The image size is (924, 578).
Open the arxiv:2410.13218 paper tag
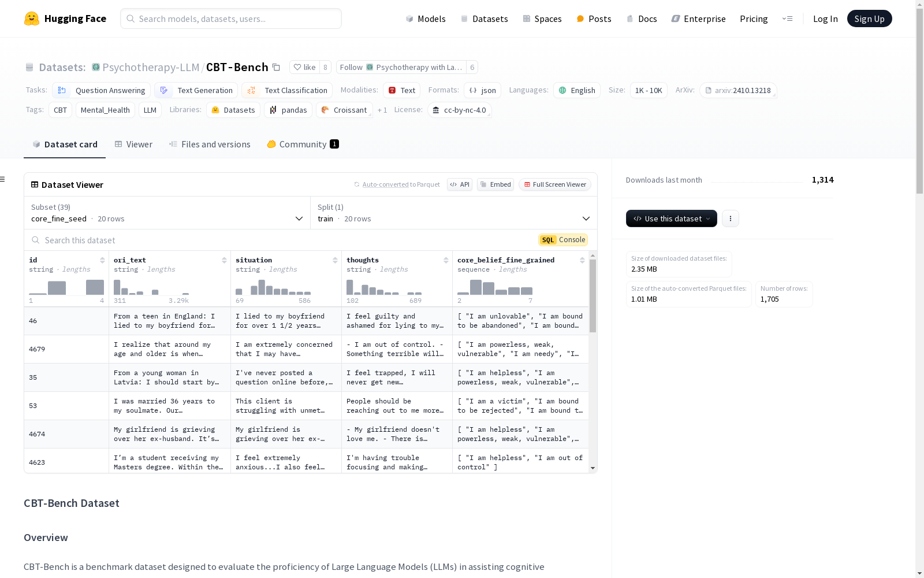[738, 90]
